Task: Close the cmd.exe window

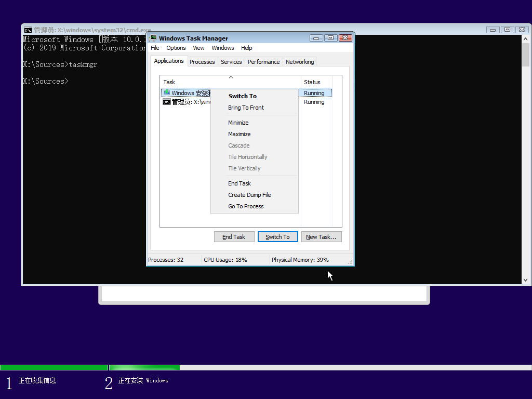Action: pyautogui.click(x=522, y=30)
